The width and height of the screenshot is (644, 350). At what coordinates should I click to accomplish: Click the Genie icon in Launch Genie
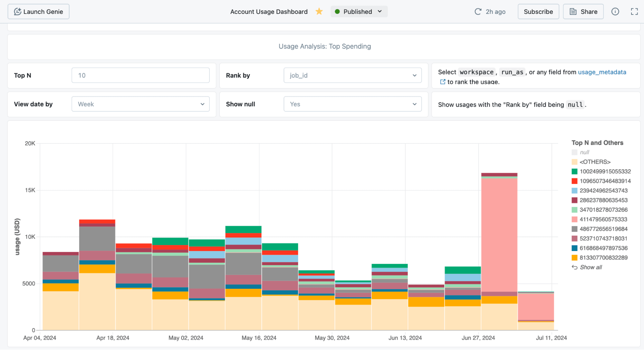coord(18,12)
